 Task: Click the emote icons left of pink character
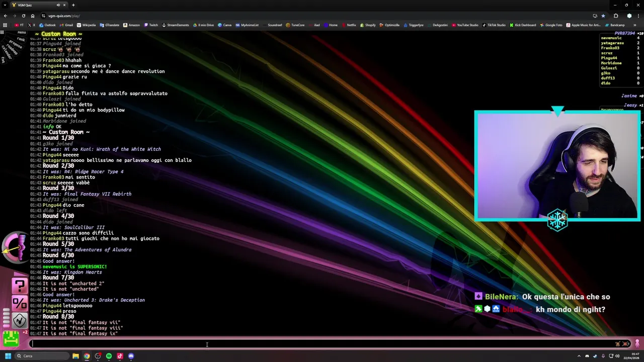[x=622, y=344]
